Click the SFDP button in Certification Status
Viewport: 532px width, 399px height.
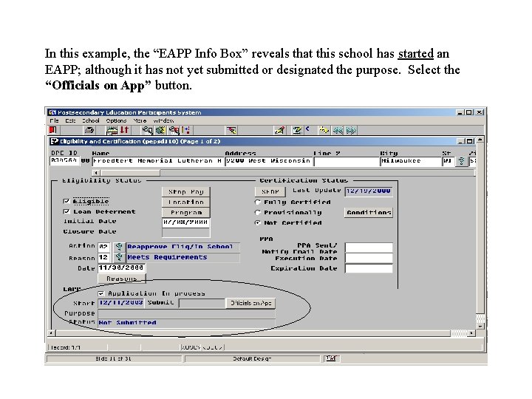(x=270, y=191)
